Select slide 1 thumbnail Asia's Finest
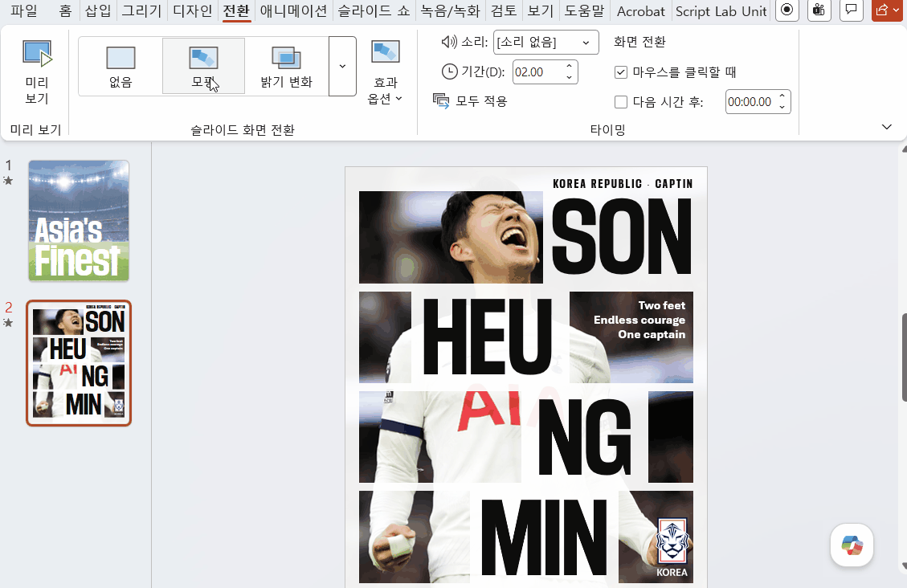This screenshot has width=907, height=588. pos(79,221)
